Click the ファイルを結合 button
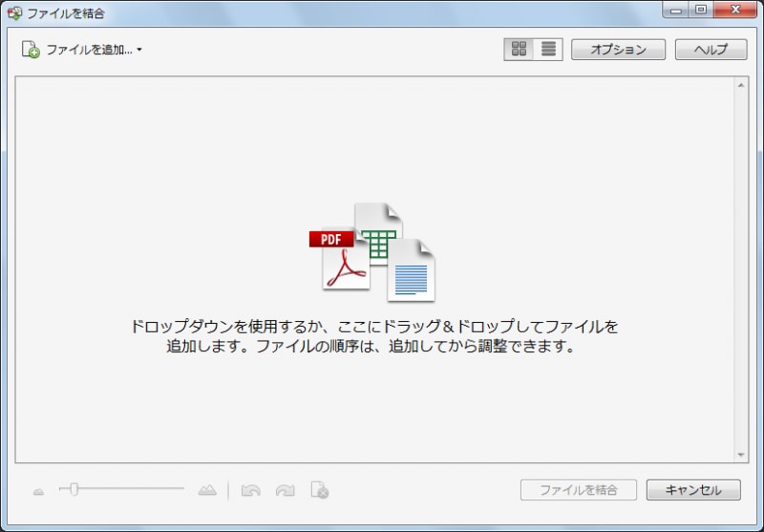 579,490
